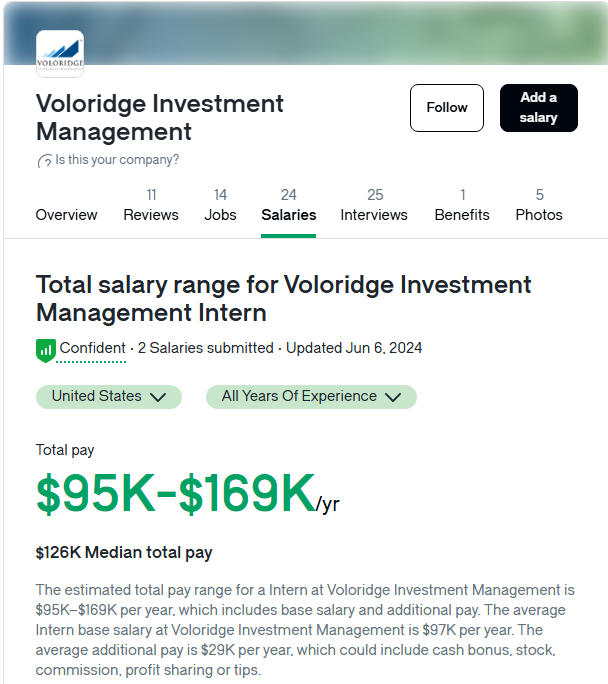Click the 'Is this your company?' link

tap(117, 160)
